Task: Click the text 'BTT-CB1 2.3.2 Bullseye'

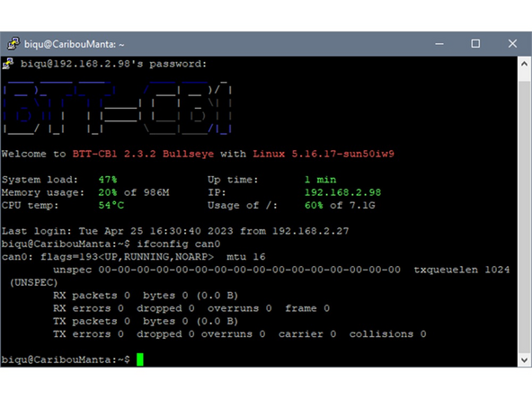Action: pyautogui.click(x=143, y=154)
